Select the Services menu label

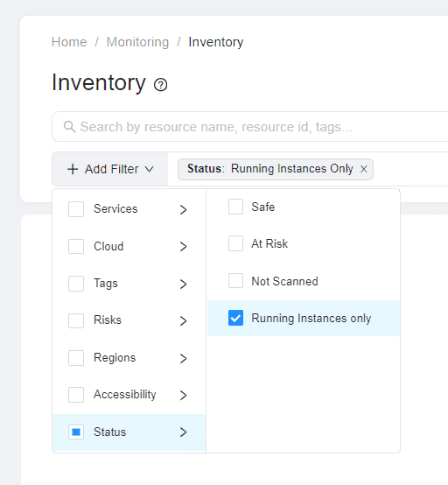pos(115,208)
